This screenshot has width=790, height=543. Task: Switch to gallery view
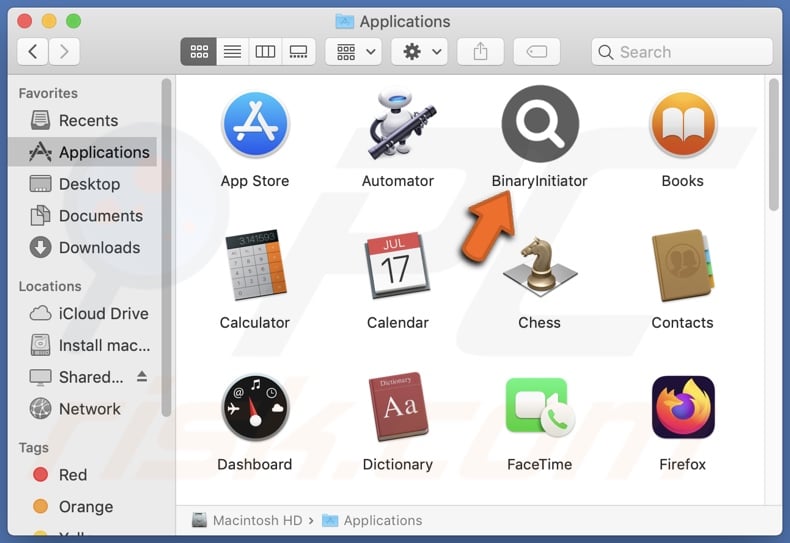click(x=298, y=51)
